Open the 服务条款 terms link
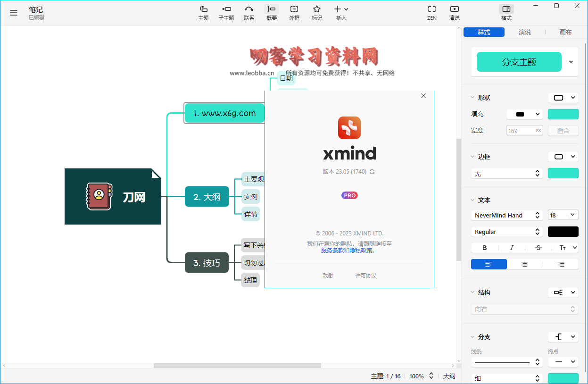The height and width of the screenshot is (384, 588). tap(332, 250)
